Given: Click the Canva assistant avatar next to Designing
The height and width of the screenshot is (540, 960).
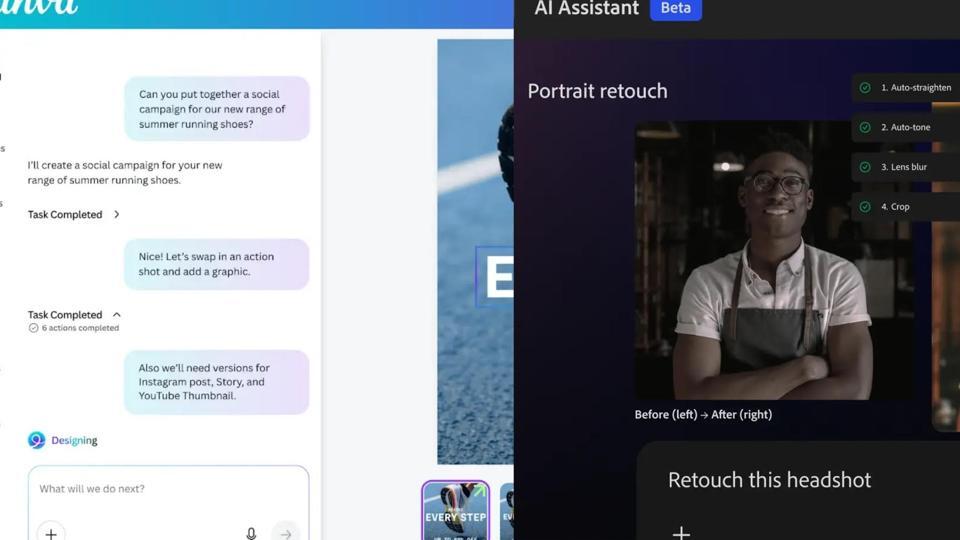Looking at the screenshot, I should point(37,440).
